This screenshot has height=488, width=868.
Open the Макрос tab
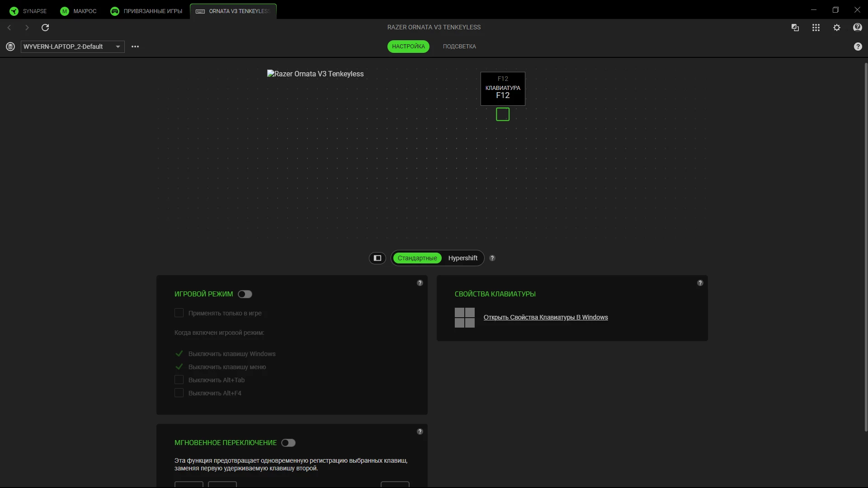[x=79, y=11]
